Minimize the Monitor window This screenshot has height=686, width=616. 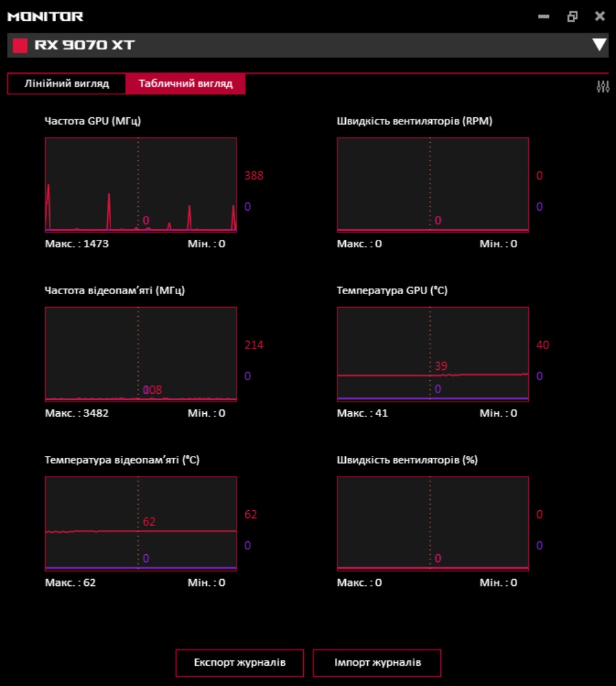[x=543, y=16]
